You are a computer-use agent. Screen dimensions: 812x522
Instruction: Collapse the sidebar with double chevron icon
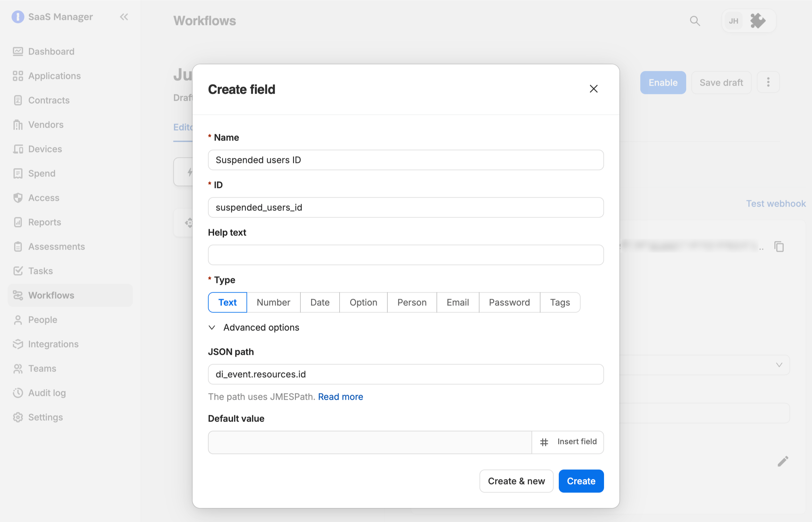[x=124, y=17]
